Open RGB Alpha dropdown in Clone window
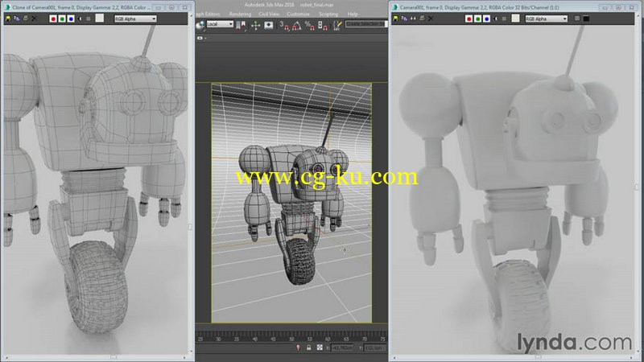Screen dimensions: 644x362 click(x=135, y=19)
